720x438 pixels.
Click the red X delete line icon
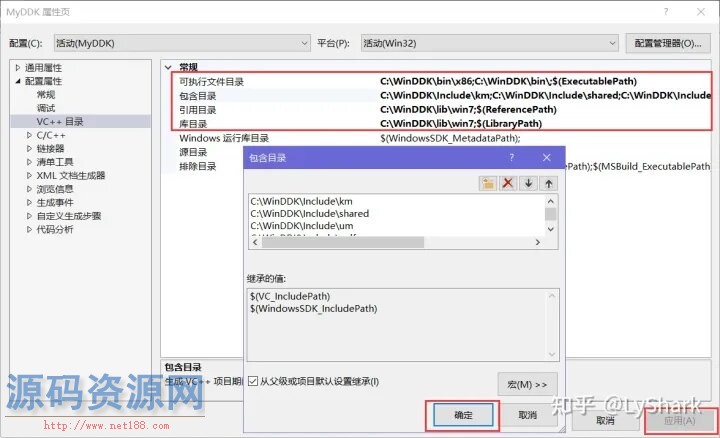click(x=508, y=183)
